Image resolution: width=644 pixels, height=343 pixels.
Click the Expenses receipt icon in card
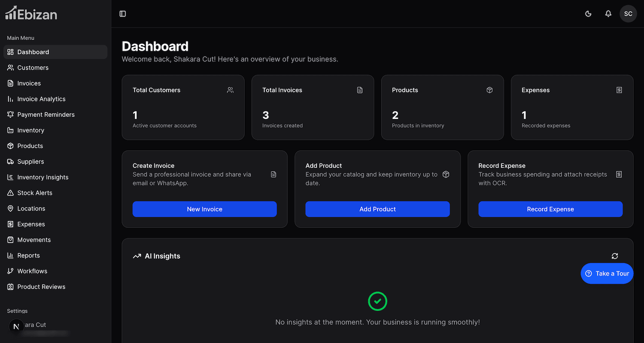pos(619,90)
